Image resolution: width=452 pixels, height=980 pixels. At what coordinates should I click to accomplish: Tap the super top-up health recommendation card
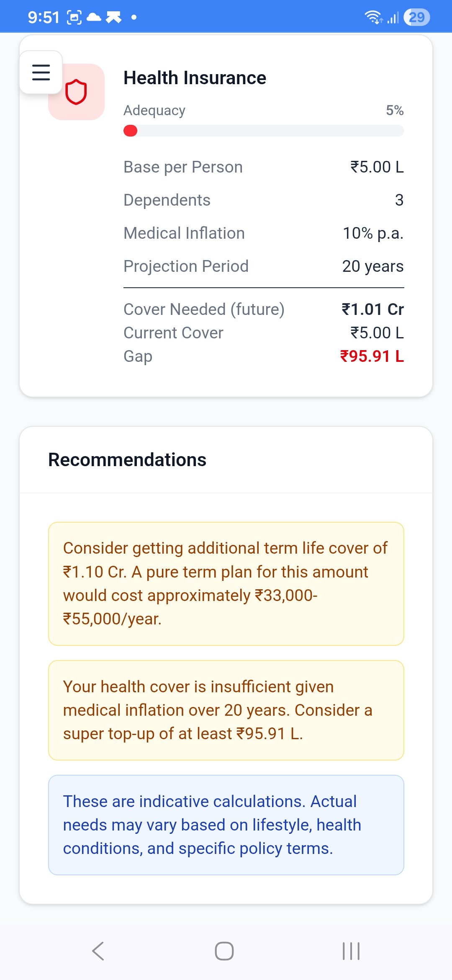pyautogui.click(x=226, y=710)
